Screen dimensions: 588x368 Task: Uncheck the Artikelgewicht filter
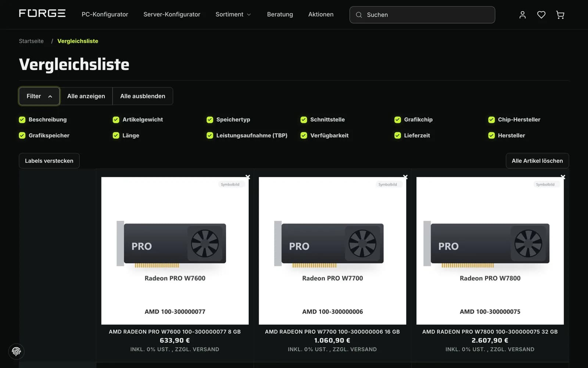(116, 120)
